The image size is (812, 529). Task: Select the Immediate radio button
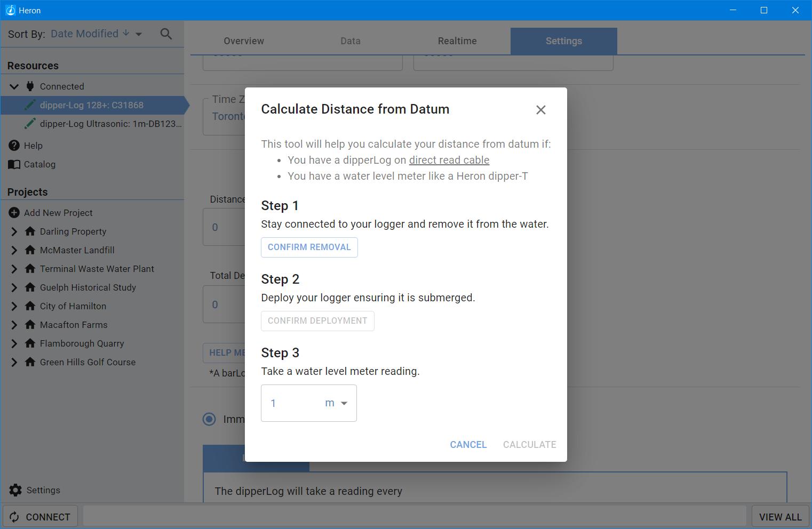pos(209,419)
